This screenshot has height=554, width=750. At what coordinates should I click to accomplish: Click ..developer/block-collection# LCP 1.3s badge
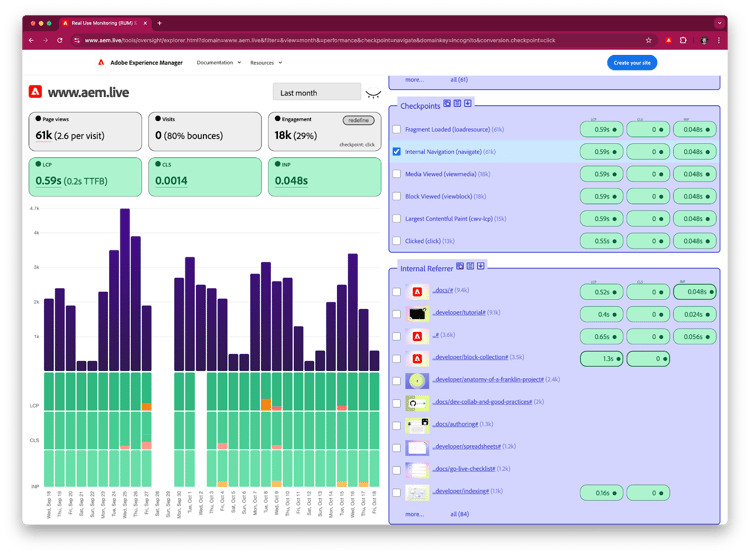pyautogui.click(x=601, y=359)
